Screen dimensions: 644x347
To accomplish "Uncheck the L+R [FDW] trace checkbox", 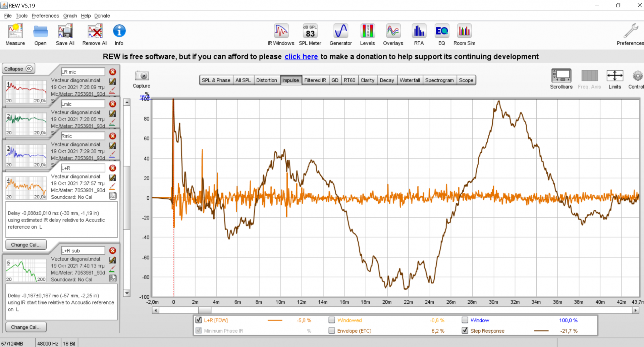I will coord(199,320).
